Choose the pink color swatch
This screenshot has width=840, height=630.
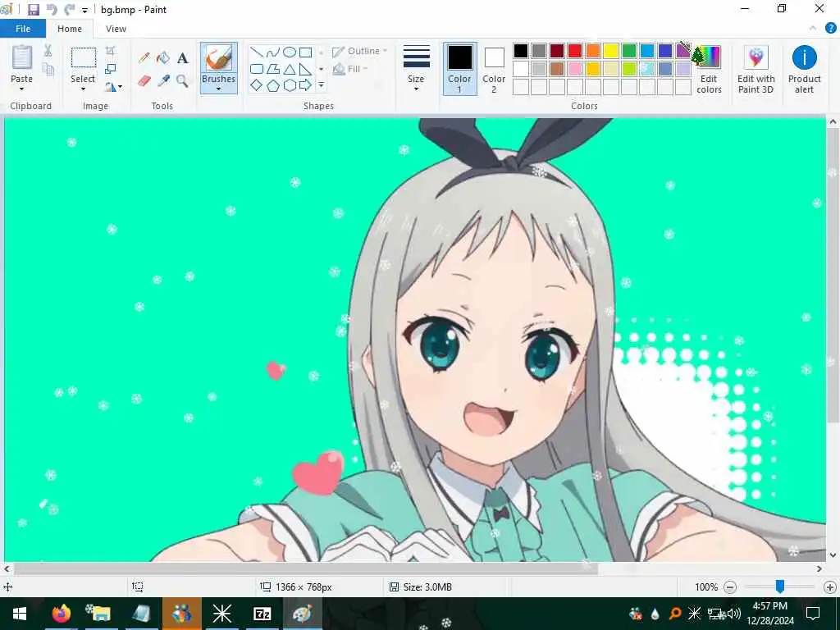click(x=575, y=69)
